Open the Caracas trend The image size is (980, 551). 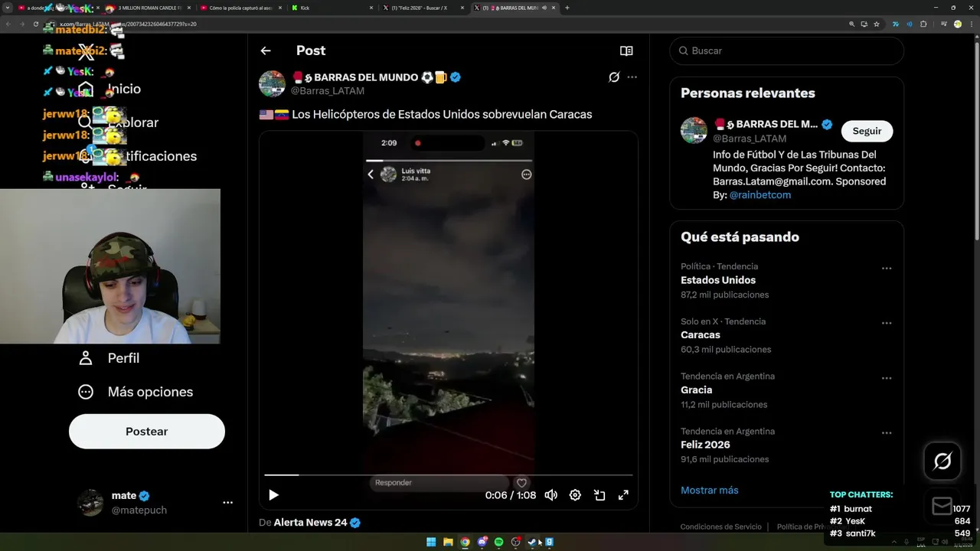701,335
